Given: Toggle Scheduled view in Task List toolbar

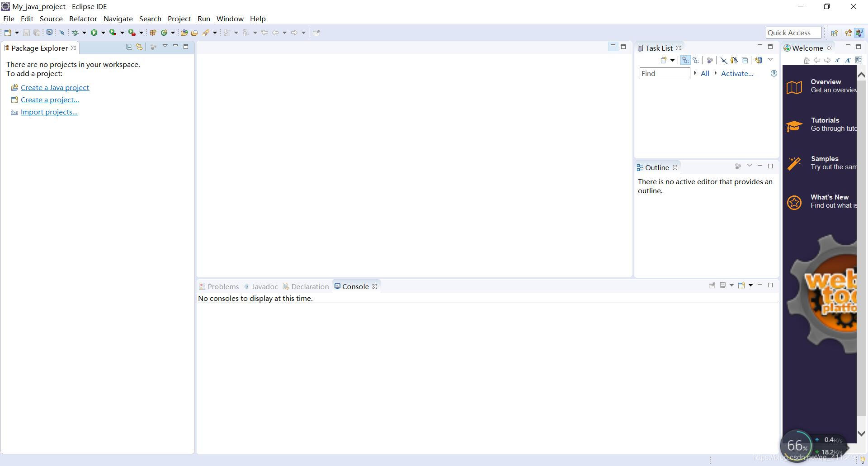Looking at the screenshot, I should pyautogui.click(x=696, y=60).
